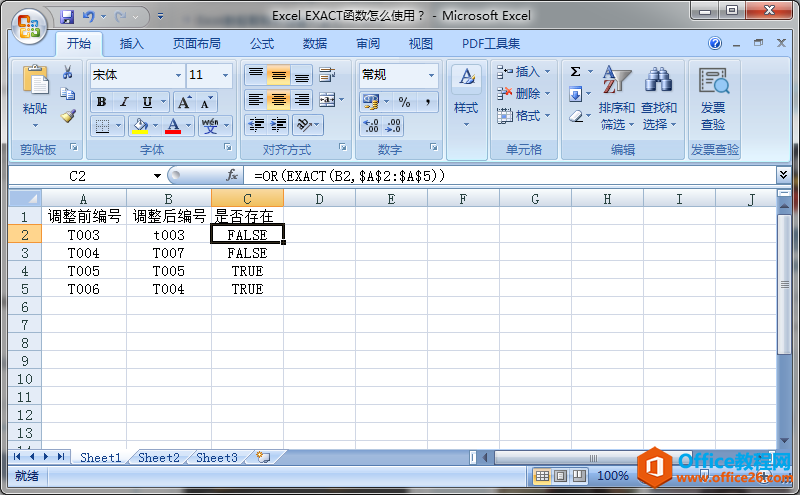Undo the last action
Viewport: 800px width, 495px height.
point(88,17)
